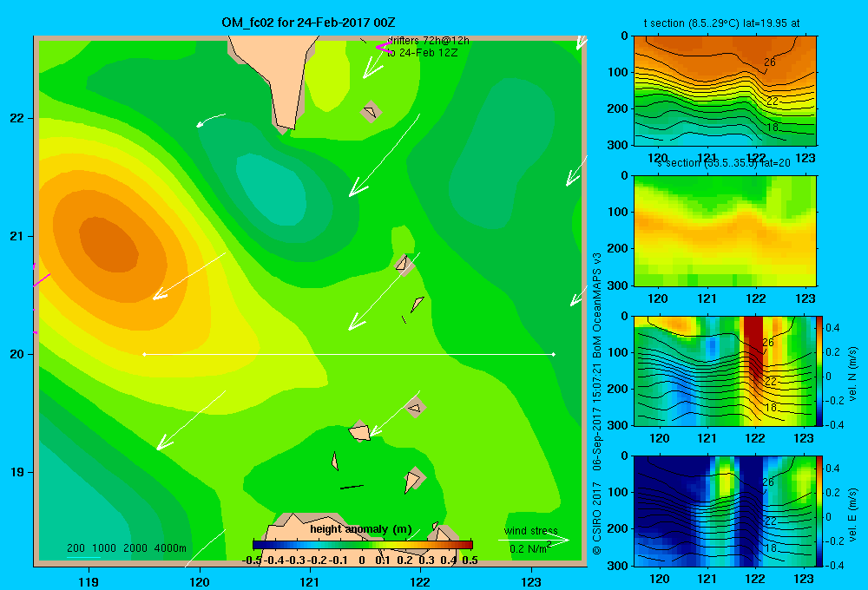Click the wind stress reference arrow in the legend
Screen dimensions: 868x590
(x=534, y=540)
